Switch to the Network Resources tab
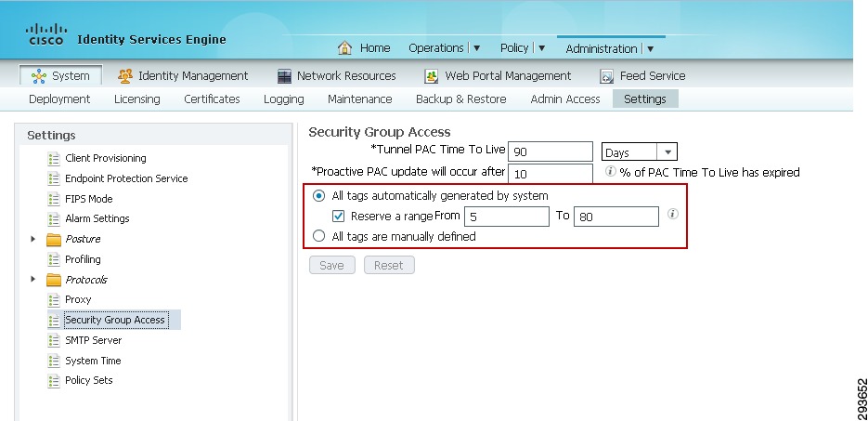Image resolution: width=868 pixels, height=421 pixels. pyautogui.click(x=346, y=76)
